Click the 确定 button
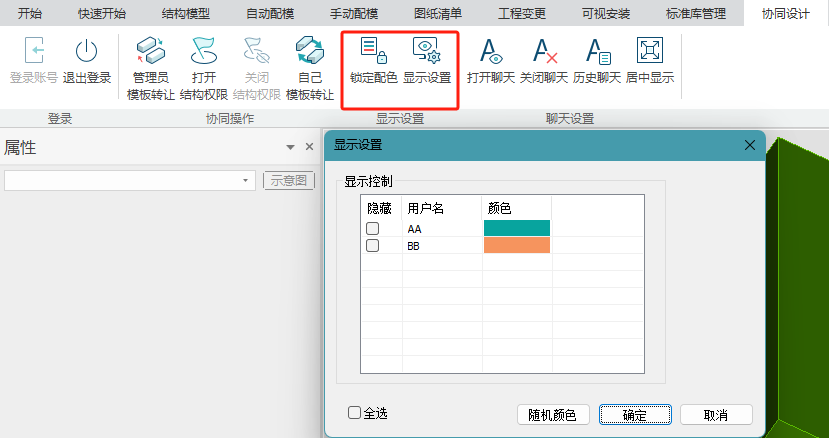This screenshot has width=829, height=438. 635,415
